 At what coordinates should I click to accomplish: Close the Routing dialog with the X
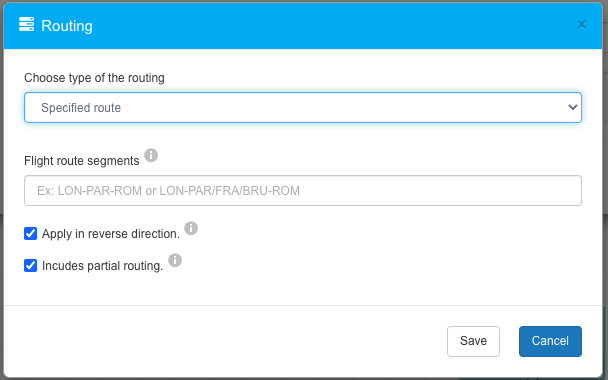click(x=581, y=25)
